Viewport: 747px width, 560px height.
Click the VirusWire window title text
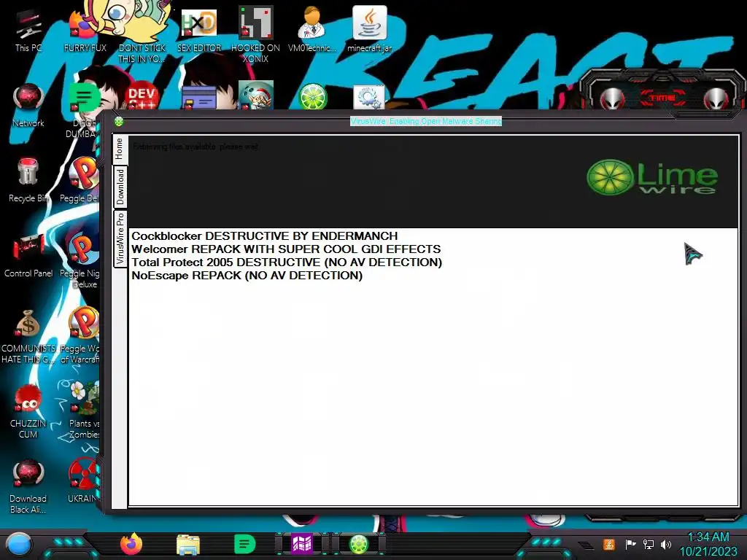[426, 122]
